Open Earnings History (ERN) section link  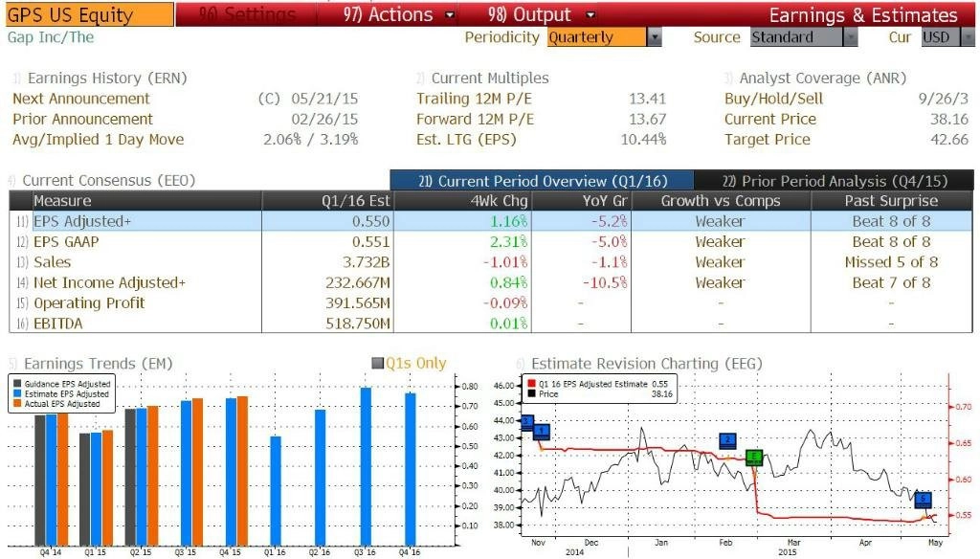107,78
